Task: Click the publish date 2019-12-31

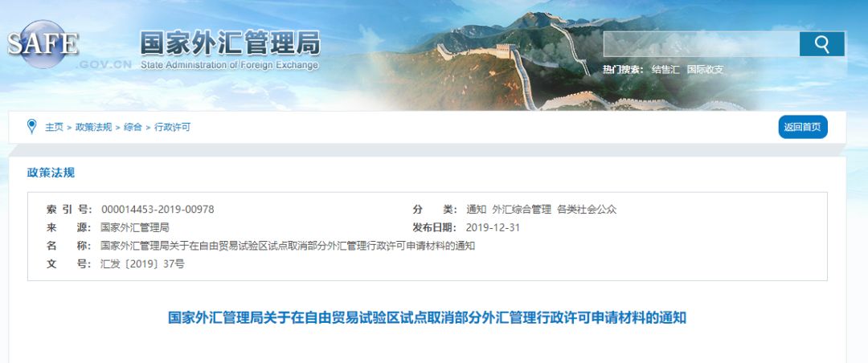Action: coord(493,228)
